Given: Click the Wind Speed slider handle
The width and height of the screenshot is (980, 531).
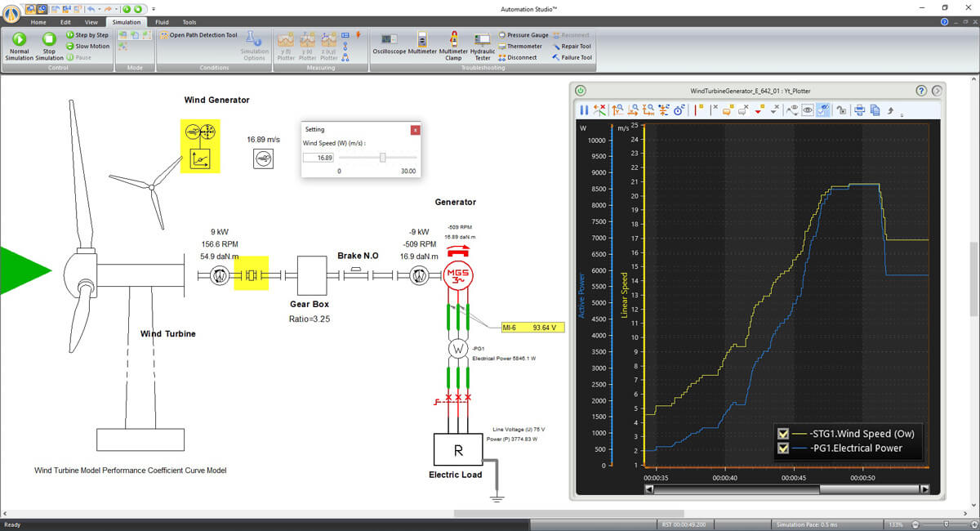Looking at the screenshot, I should (x=382, y=157).
